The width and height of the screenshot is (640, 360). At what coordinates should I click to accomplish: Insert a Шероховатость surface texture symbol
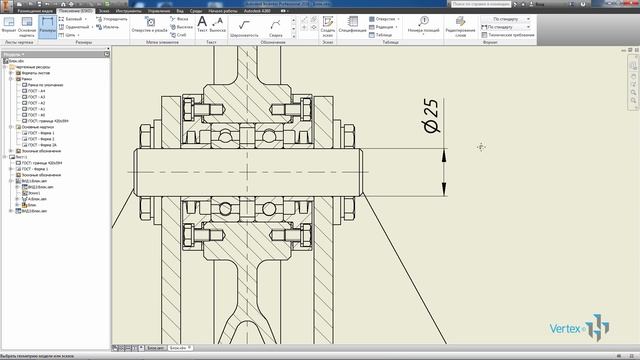(x=244, y=28)
